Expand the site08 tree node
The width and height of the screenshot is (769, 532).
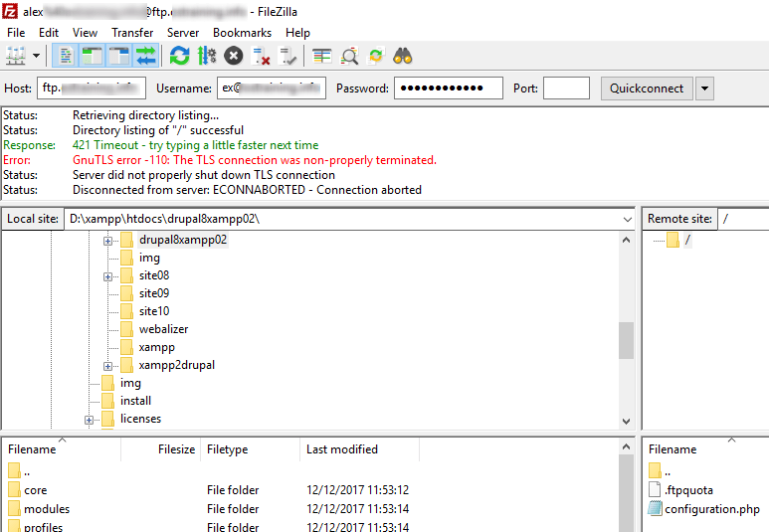point(107,276)
